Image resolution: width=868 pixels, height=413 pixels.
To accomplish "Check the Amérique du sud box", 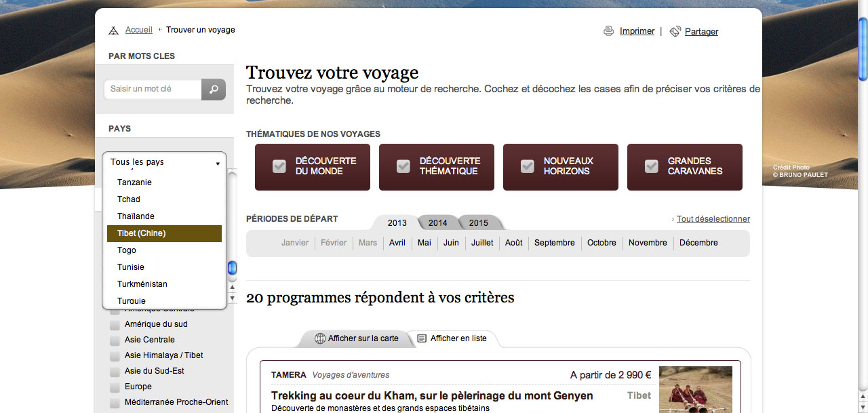I will pos(115,325).
